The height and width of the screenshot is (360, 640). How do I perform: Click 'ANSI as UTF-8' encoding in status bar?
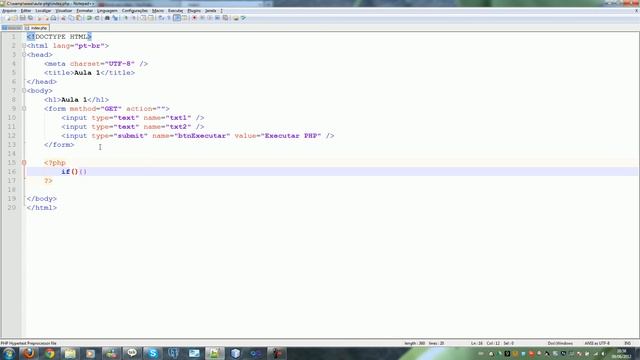597,343
